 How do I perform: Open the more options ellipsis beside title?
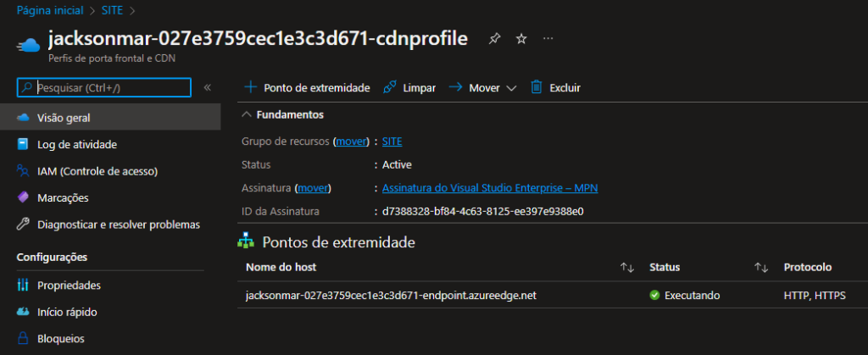548,39
